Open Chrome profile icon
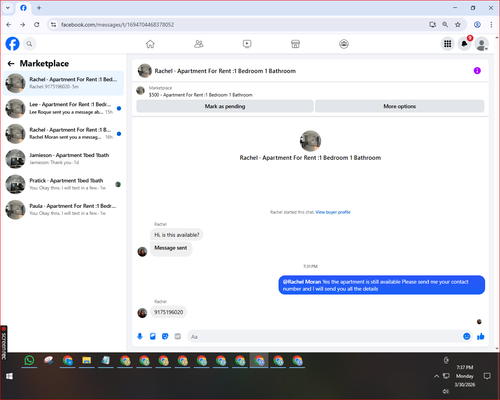500x400 pixels. pos(477,25)
